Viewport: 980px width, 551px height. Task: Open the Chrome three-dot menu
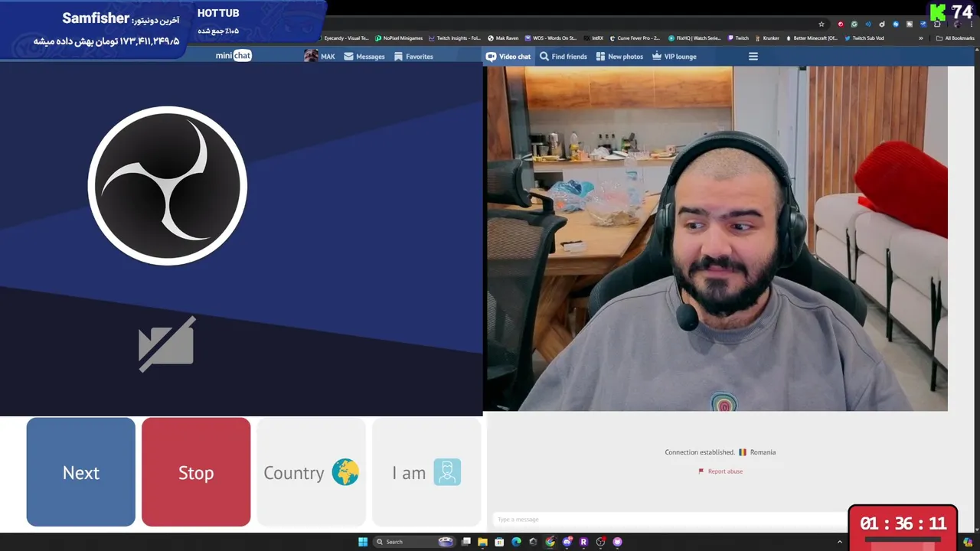(x=972, y=24)
